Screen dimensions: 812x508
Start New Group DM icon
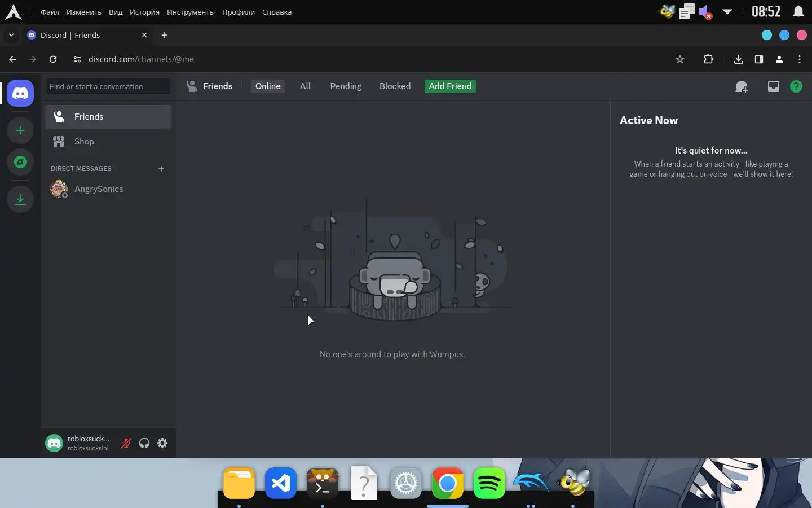[742, 86]
